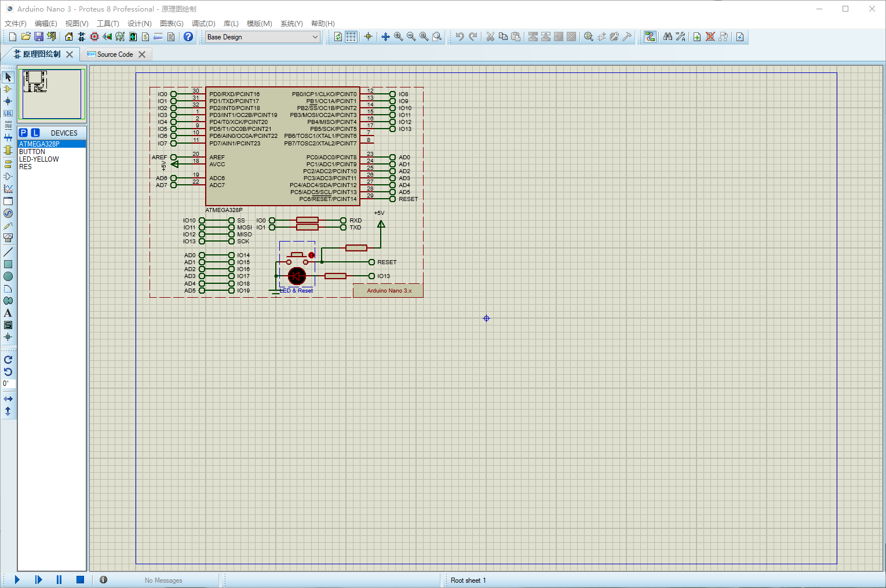Image resolution: width=886 pixels, height=588 pixels.
Task: Select LED-YELLOW in the devices list
Action: pyautogui.click(x=52, y=159)
